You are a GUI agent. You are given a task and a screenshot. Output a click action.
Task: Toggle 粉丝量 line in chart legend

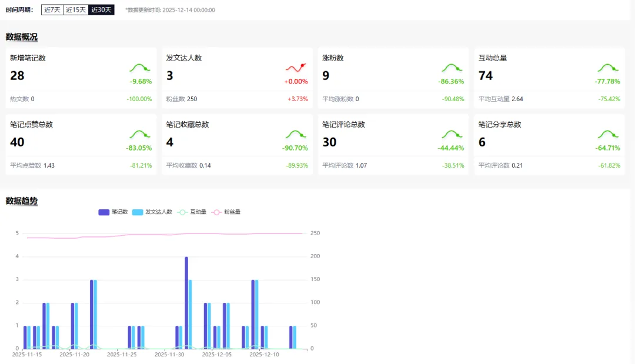226,212
